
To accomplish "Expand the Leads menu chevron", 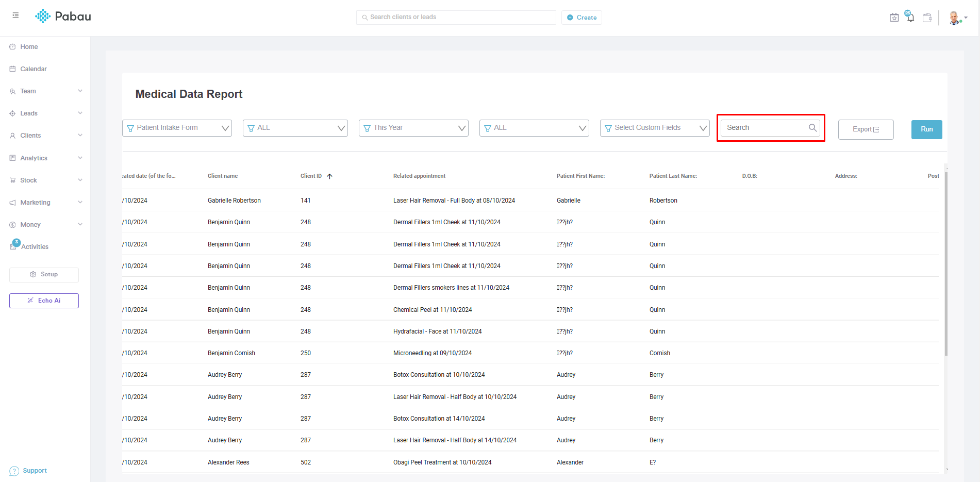I will tap(80, 113).
